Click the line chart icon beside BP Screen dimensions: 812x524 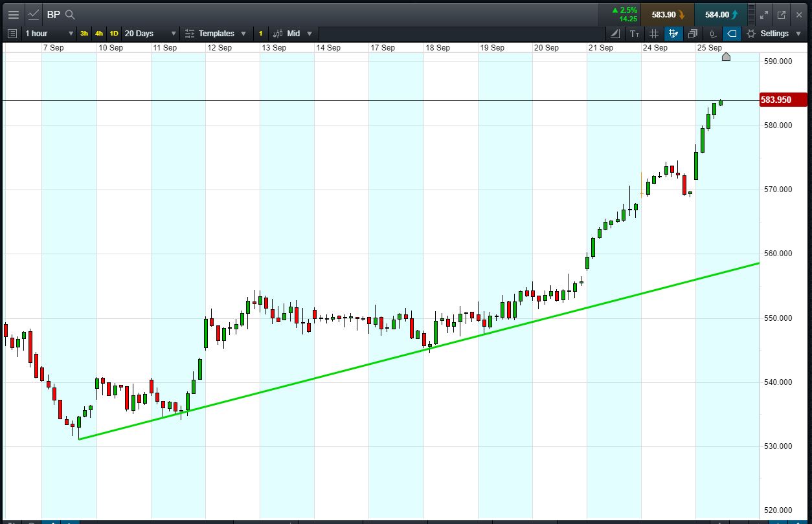34,14
